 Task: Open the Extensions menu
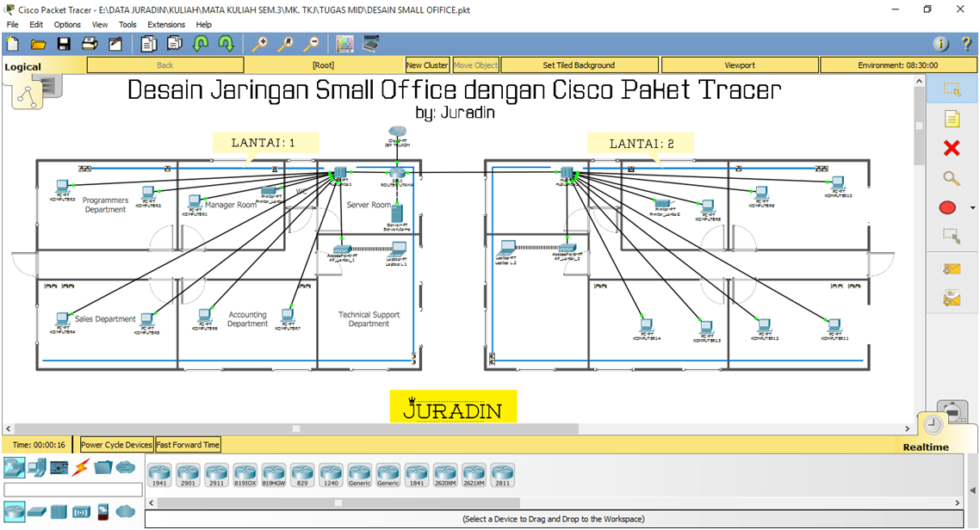click(166, 24)
